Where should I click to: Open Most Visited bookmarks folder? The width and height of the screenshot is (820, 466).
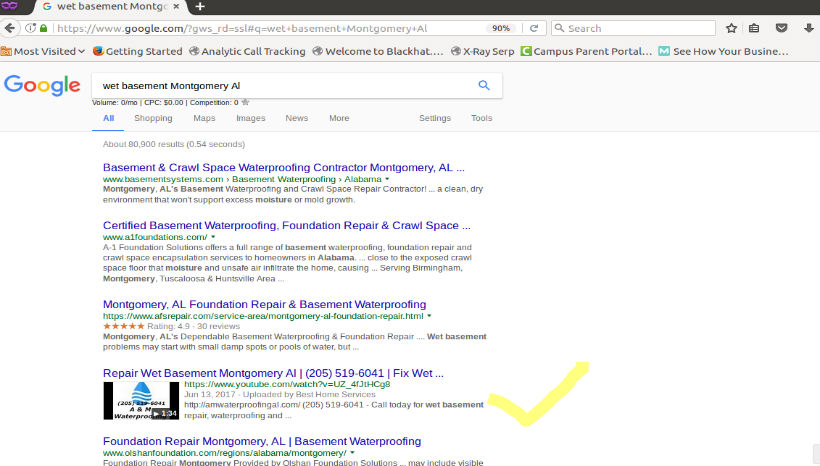click(43, 51)
